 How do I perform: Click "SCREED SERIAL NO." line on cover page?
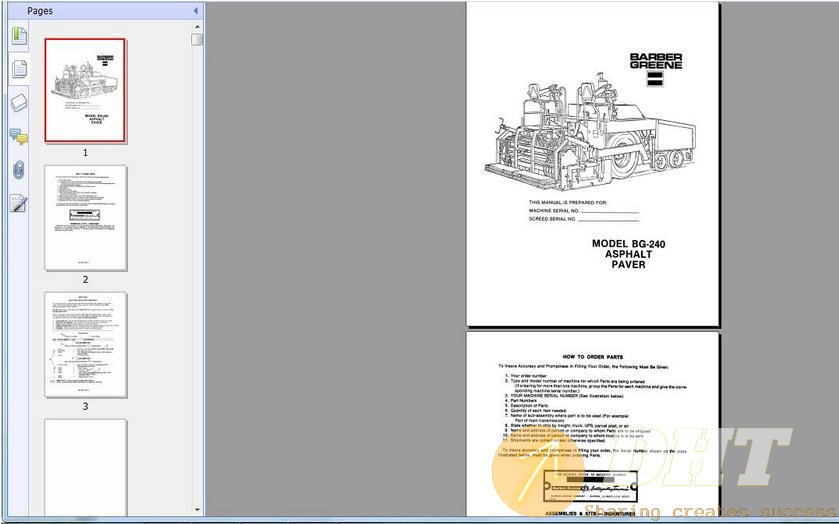584,219
